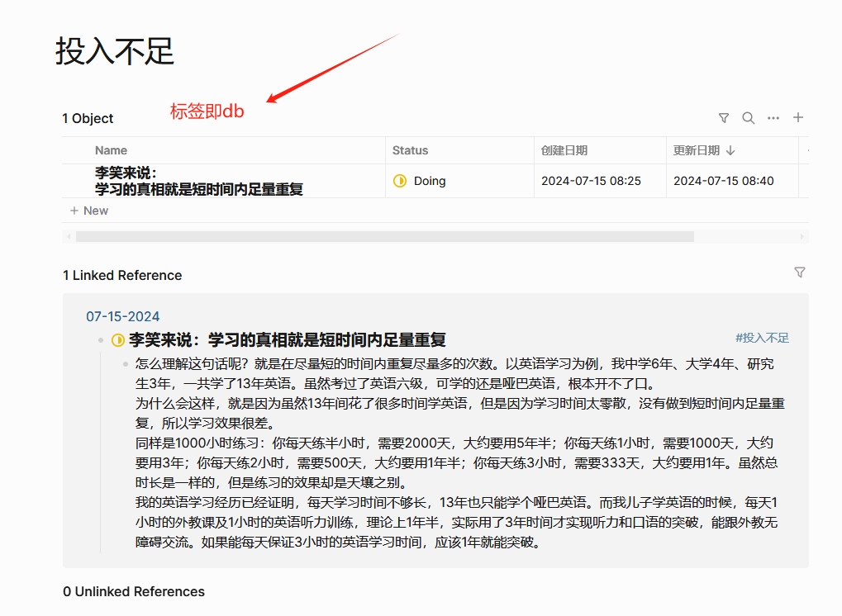Open the Status column header menu
This screenshot has width=842, height=616.
411,150
